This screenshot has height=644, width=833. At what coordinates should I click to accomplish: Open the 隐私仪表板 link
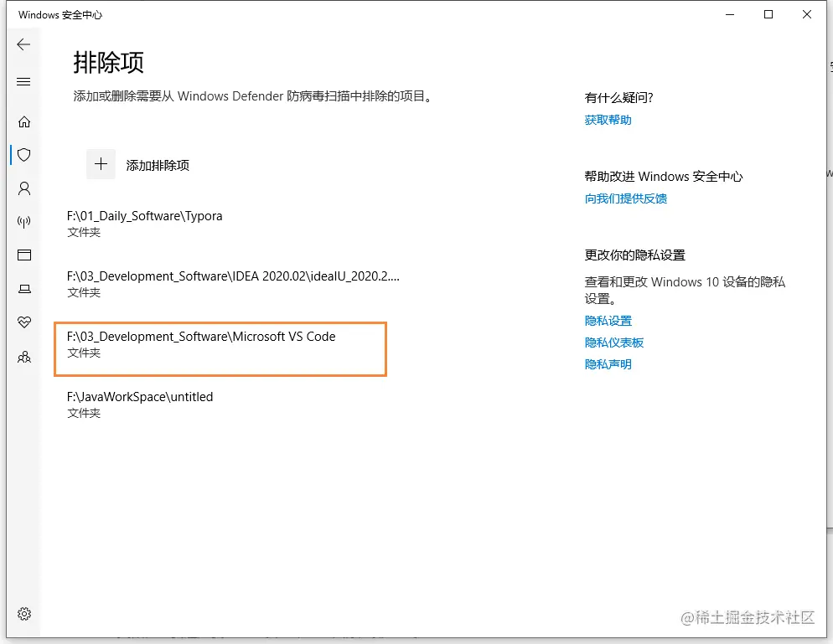614,343
